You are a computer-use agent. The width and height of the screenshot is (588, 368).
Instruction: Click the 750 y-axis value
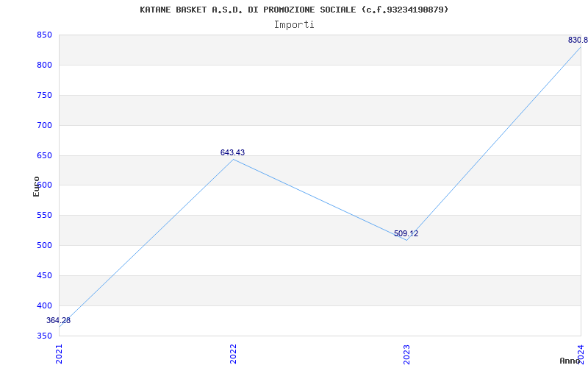[x=44, y=96]
